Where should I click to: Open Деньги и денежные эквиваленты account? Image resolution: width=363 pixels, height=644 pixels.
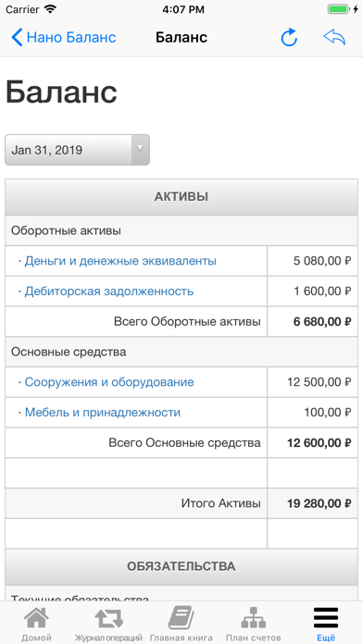coord(120,261)
